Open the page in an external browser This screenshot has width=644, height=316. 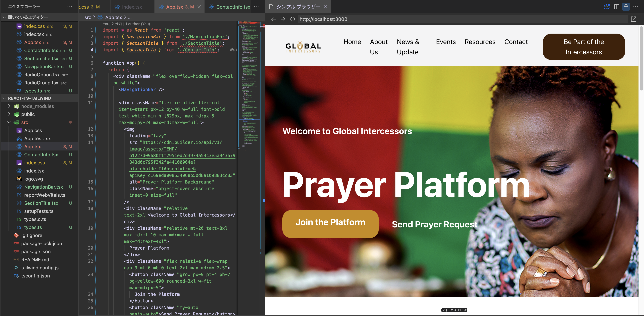coord(634,19)
